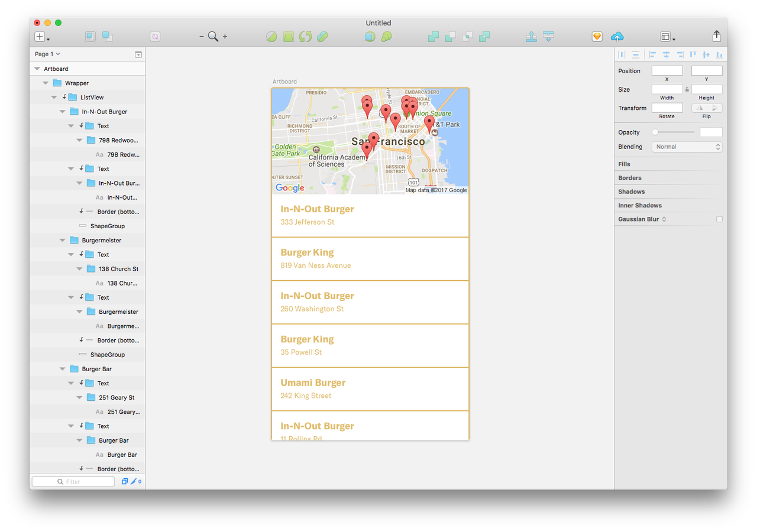
Task: Click the Group layers toolbar icon
Action: point(90,37)
